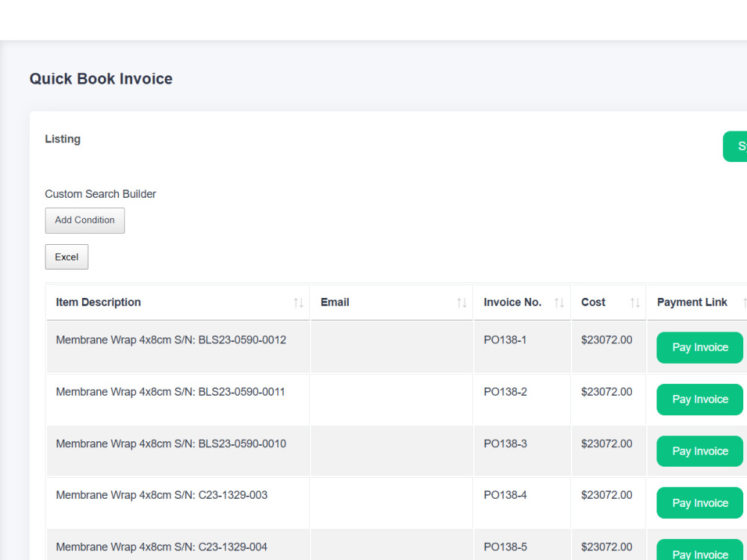
Task: Sort by Email column header
Action: tap(391, 302)
